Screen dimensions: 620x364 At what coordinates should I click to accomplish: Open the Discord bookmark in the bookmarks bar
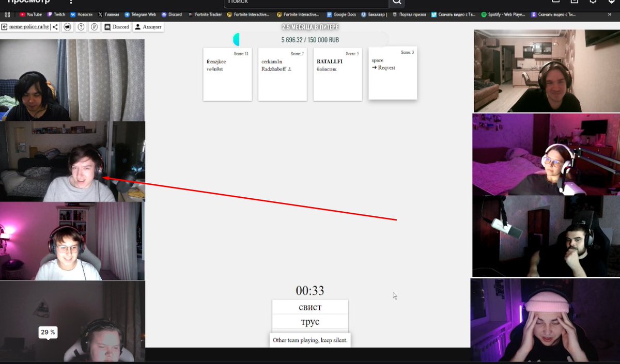(172, 14)
